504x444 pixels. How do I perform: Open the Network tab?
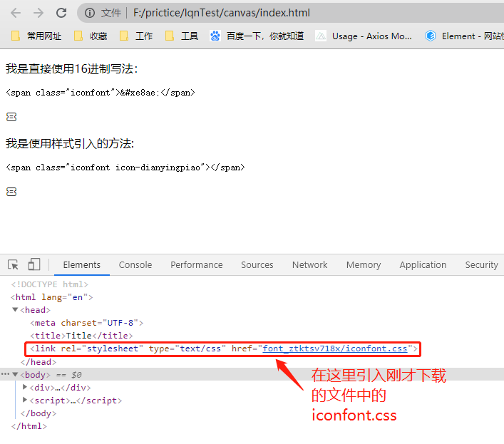309,264
